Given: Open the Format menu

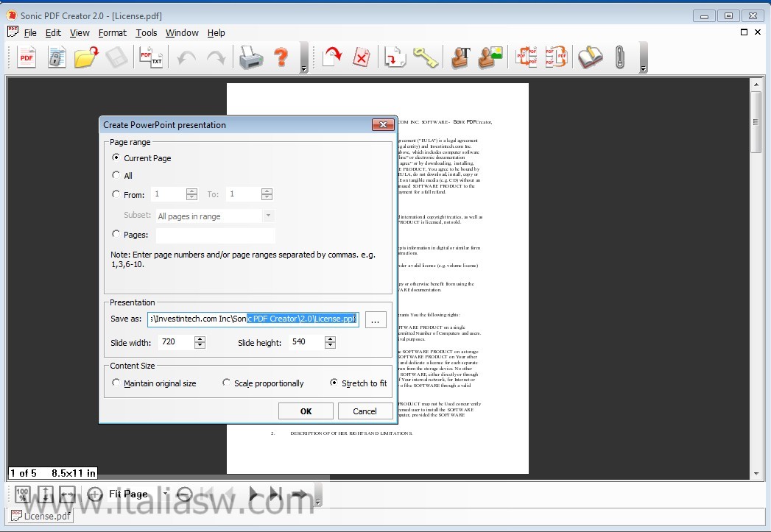Looking at the screenshot, I should (113, 33).
